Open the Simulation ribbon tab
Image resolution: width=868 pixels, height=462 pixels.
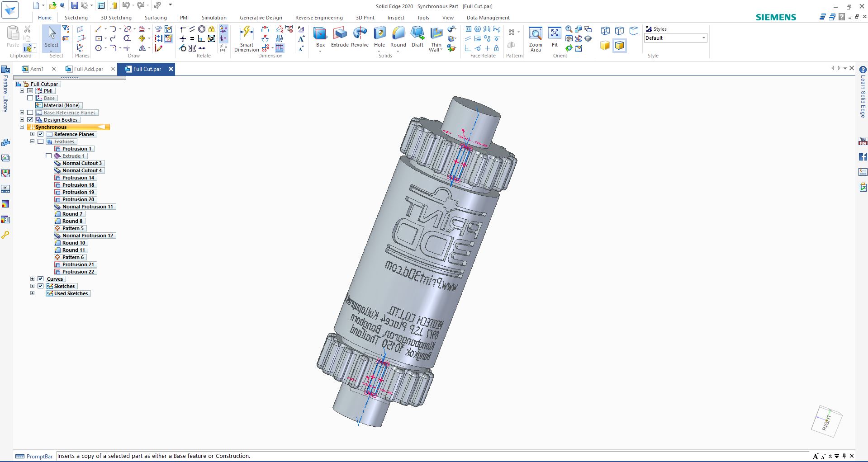pyautogui.click(x=214, y=18)
